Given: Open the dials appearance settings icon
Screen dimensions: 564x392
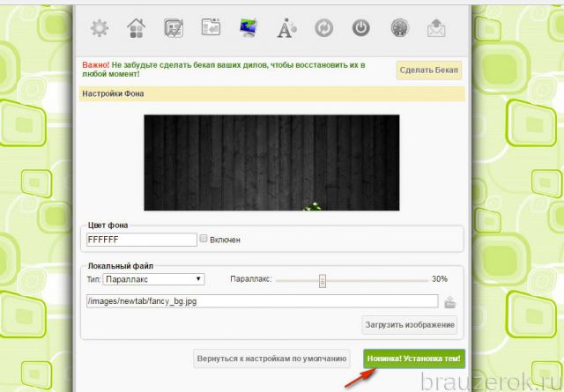Looking at the screenshot, I should point(174,28).
